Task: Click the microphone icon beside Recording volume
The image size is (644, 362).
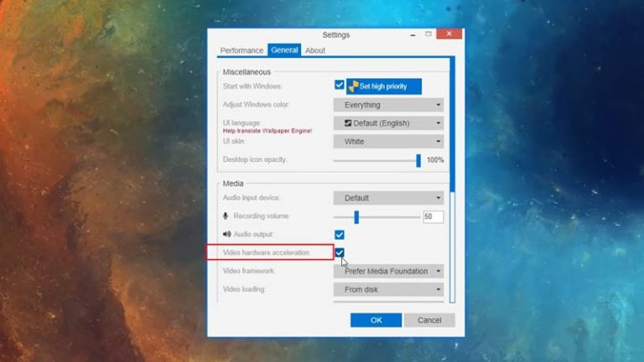Action: point(226,216)
